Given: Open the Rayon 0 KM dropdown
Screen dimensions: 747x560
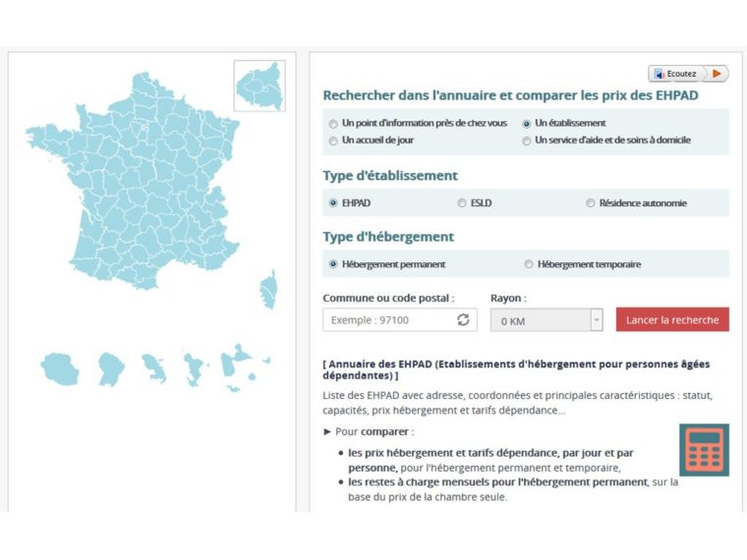Looking at the screenshot, I should [546, 320].
